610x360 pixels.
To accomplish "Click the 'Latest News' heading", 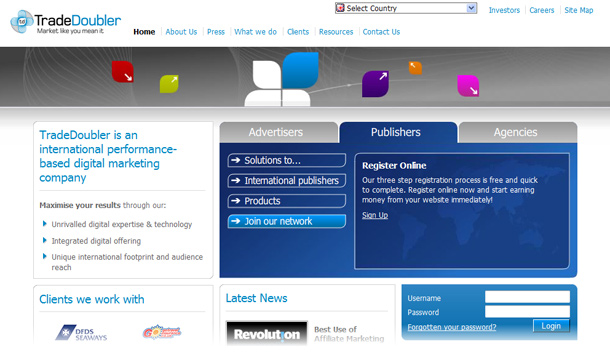I will click(256, 298).
